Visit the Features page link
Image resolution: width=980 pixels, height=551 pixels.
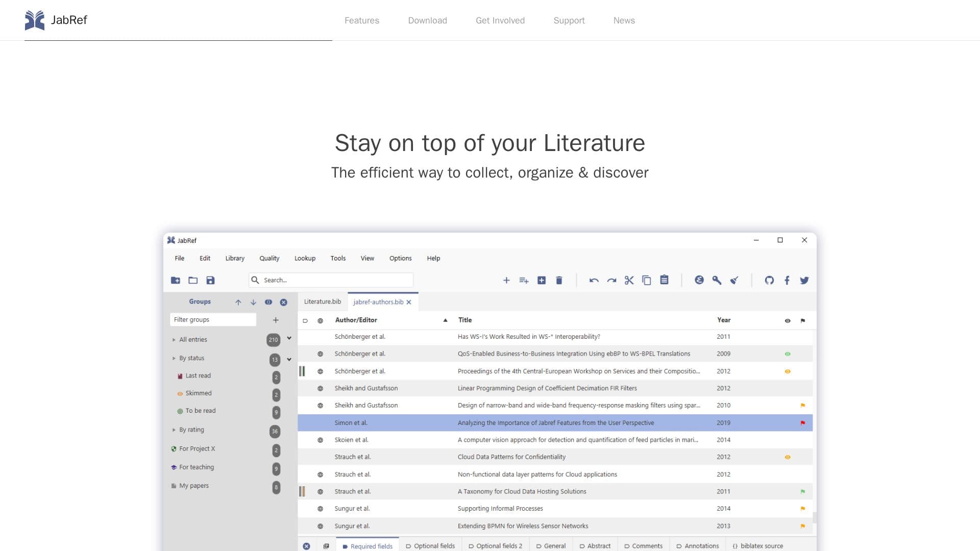tap(362, 20)
